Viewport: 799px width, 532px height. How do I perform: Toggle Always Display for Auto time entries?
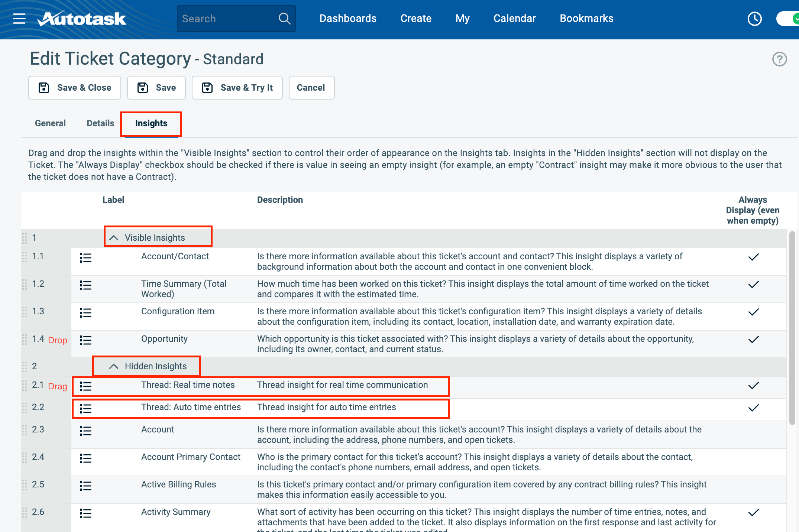(753, 408)
